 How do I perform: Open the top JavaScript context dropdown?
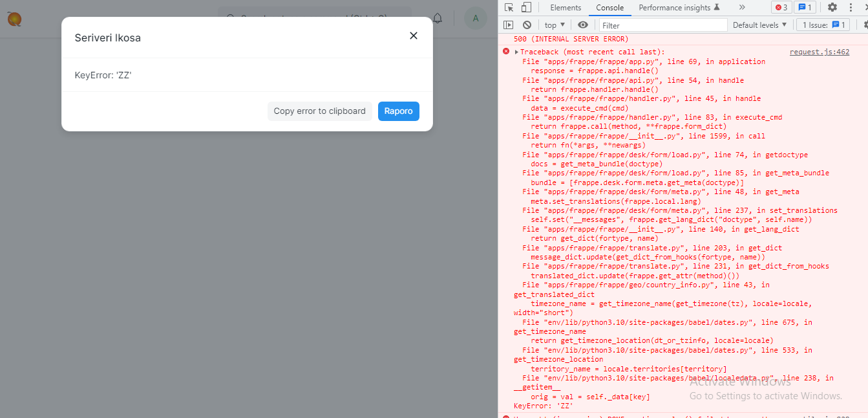[555, 25]
